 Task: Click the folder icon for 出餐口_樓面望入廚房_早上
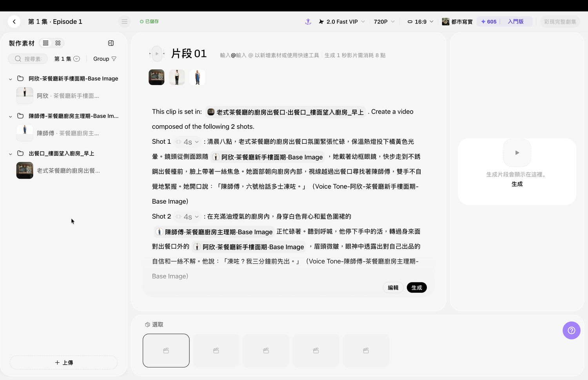click(20, 153)
